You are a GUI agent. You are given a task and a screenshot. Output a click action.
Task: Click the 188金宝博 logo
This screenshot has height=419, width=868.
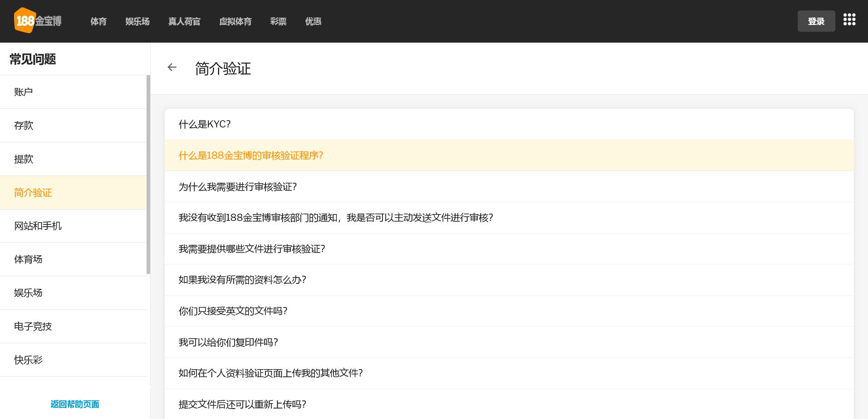click(38, 21)
